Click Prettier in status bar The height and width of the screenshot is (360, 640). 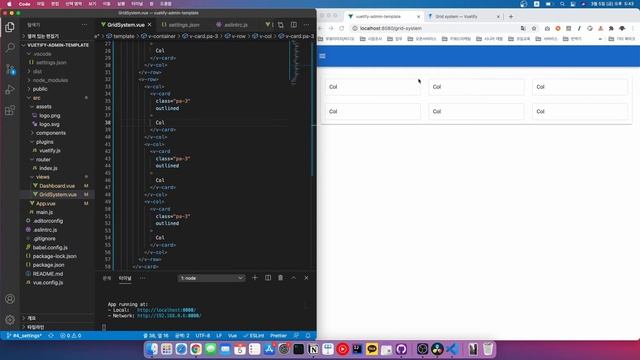click(278, 336)
